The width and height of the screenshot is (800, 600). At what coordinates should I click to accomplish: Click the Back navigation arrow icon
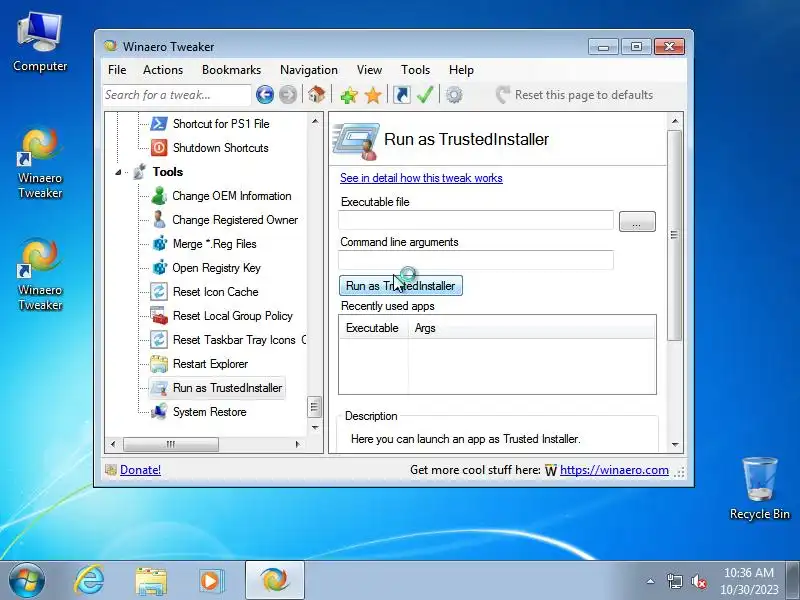[265, 95]
